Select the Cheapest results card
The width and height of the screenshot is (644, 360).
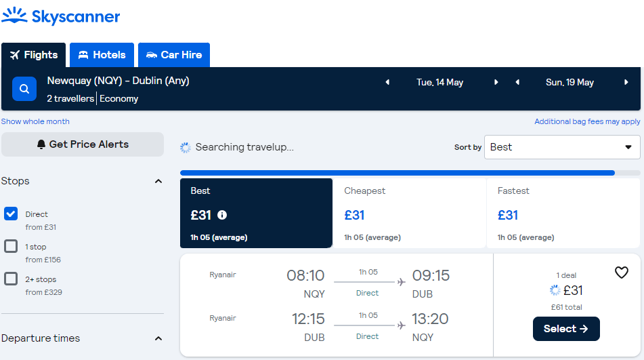pos(409,214)
